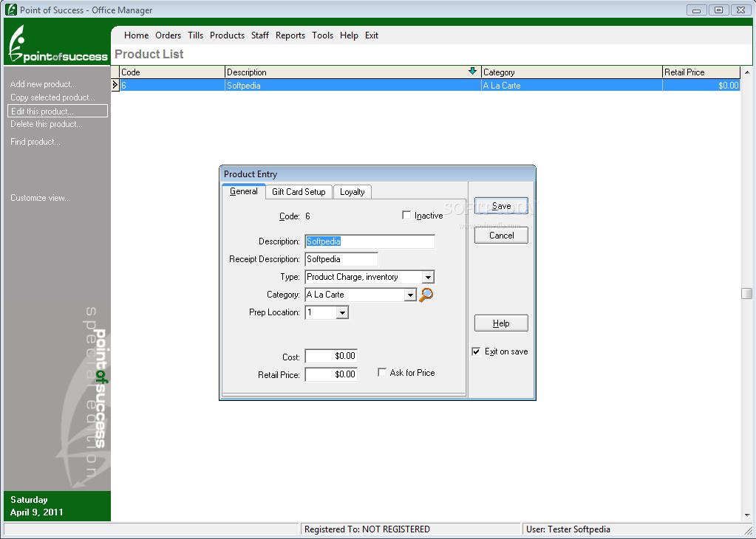756x539 pixels.
Task: Click the product list scrollbar thumb
Action: pyautogui.click(x=746, y=293)
